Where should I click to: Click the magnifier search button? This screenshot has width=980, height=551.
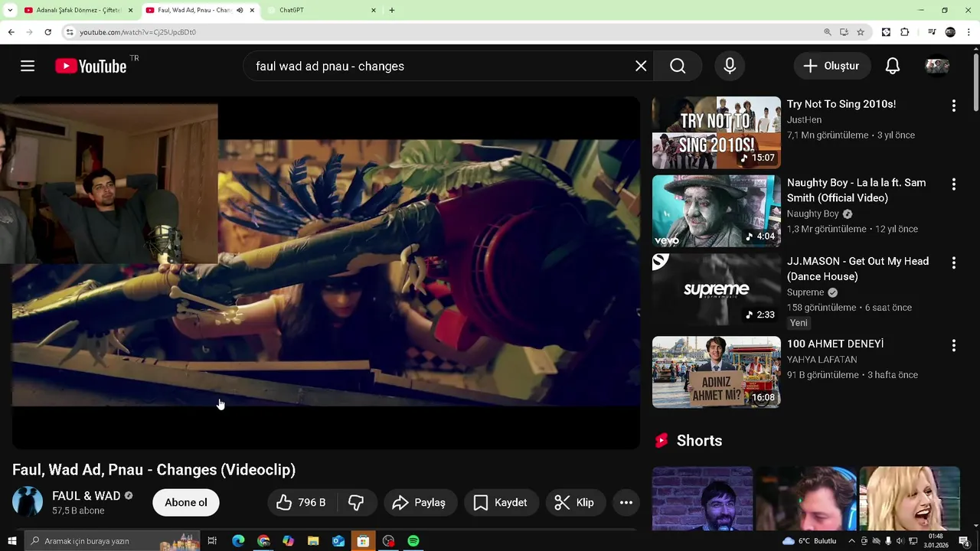[678, 66]
